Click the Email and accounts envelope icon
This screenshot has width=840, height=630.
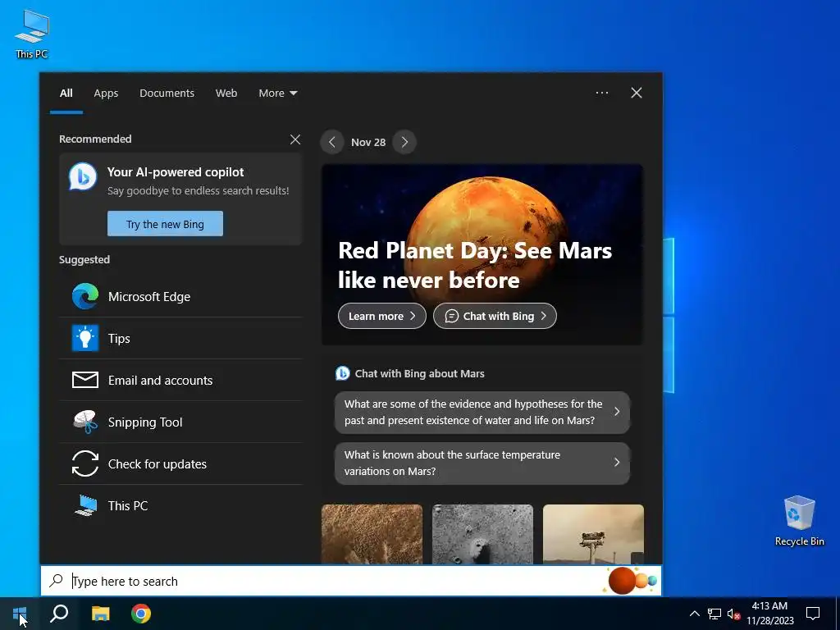click(x=85, y=380)
